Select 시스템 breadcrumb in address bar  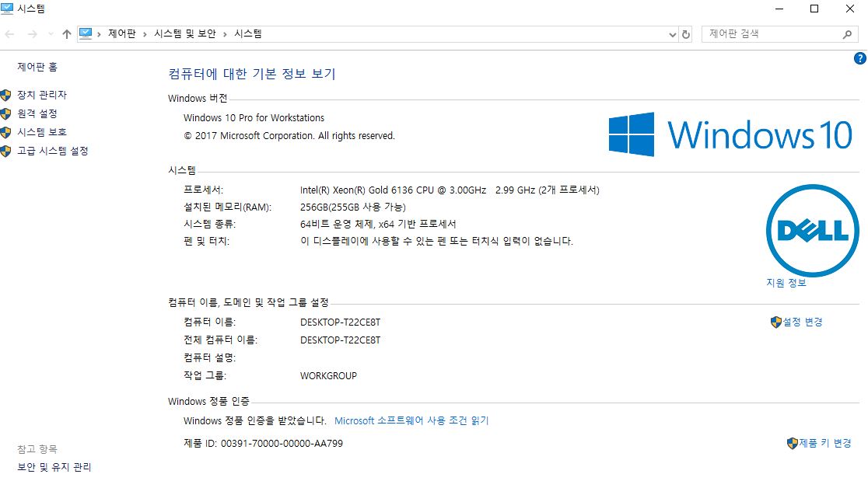coord(248,33)
